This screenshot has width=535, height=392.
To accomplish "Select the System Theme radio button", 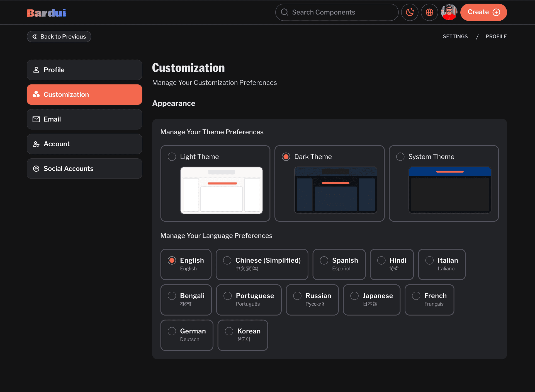I will click(x=400, y=157).
